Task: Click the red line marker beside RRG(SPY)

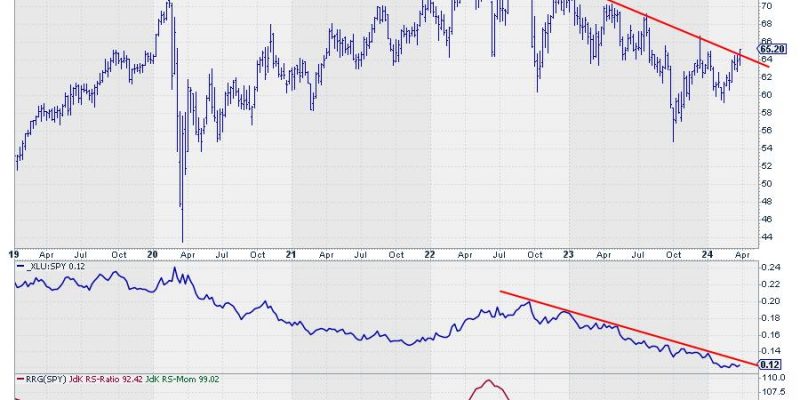Action: (x=20, y=379)
